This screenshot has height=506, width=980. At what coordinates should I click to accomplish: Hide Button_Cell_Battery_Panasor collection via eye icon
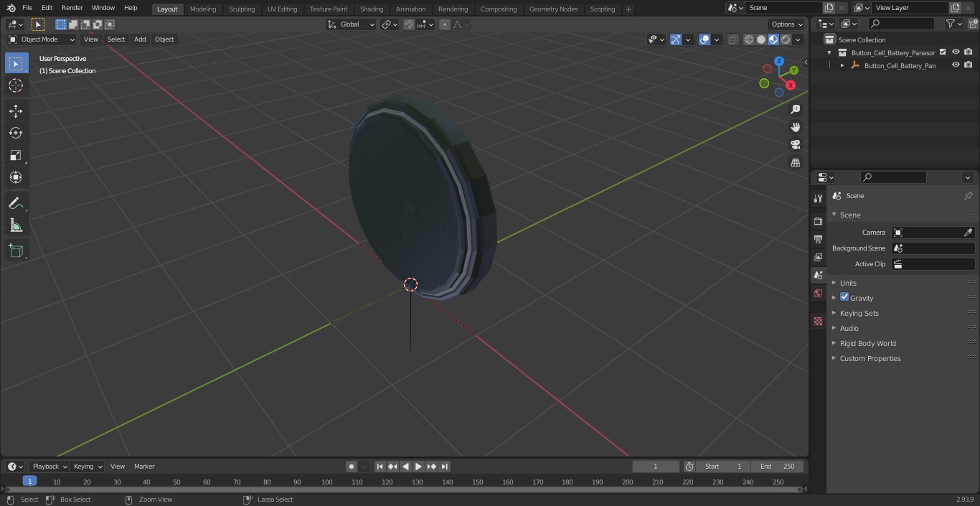coord(956,52)
